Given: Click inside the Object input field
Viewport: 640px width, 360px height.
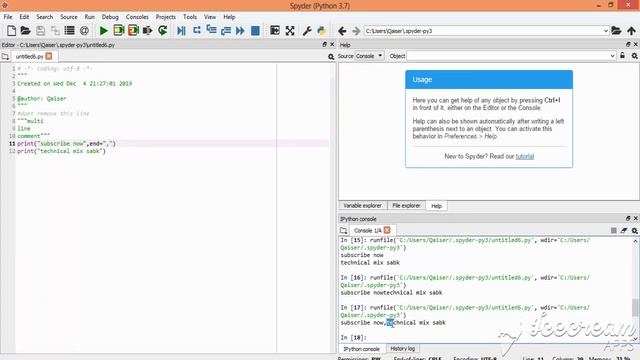Looking at the screenshot, I should click(x=508, y=56).
